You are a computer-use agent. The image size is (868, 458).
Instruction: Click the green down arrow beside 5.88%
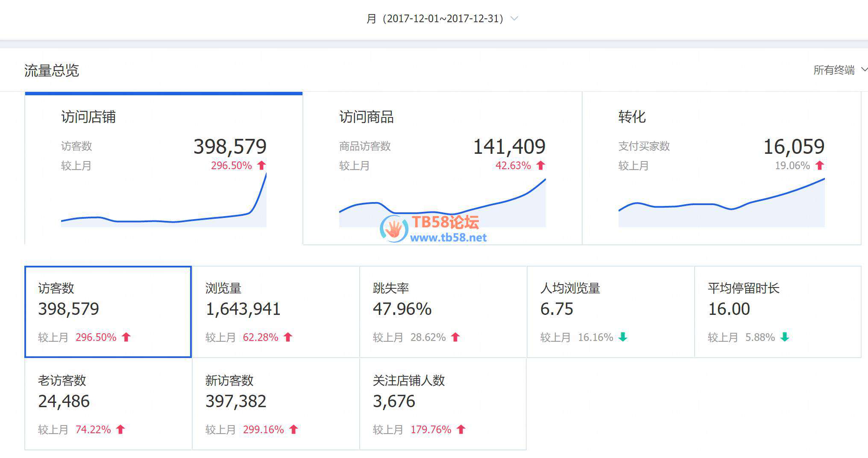(785, 337)
